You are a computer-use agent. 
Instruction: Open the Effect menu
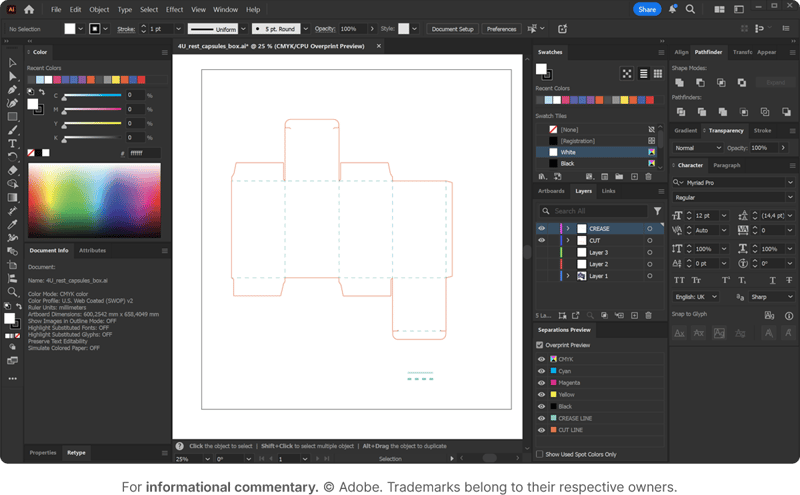[174, 9]
